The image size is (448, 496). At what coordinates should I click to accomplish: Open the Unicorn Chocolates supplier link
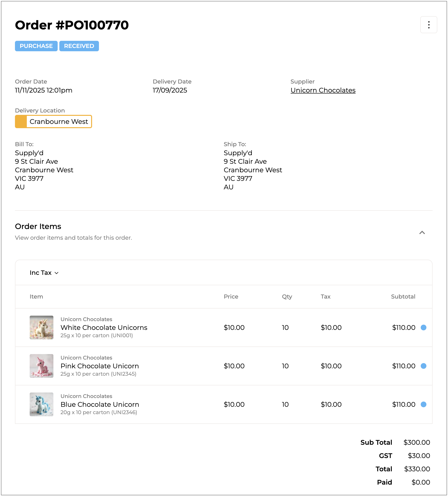point(323,90)
